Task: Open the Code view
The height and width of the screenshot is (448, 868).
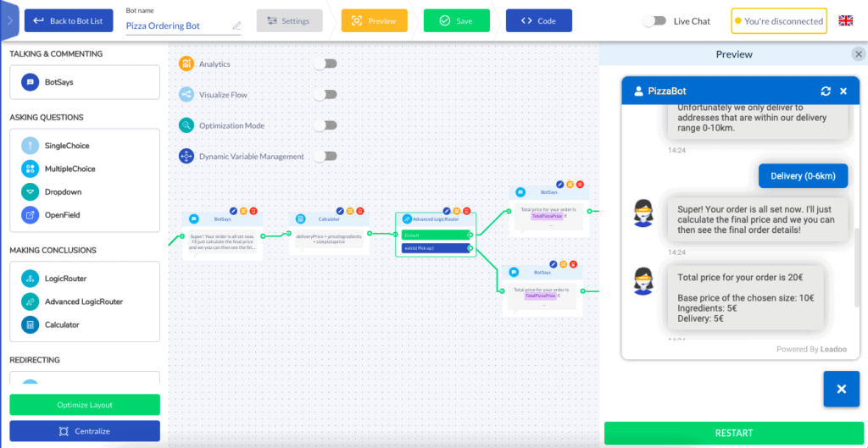Action: coord(538,20)
